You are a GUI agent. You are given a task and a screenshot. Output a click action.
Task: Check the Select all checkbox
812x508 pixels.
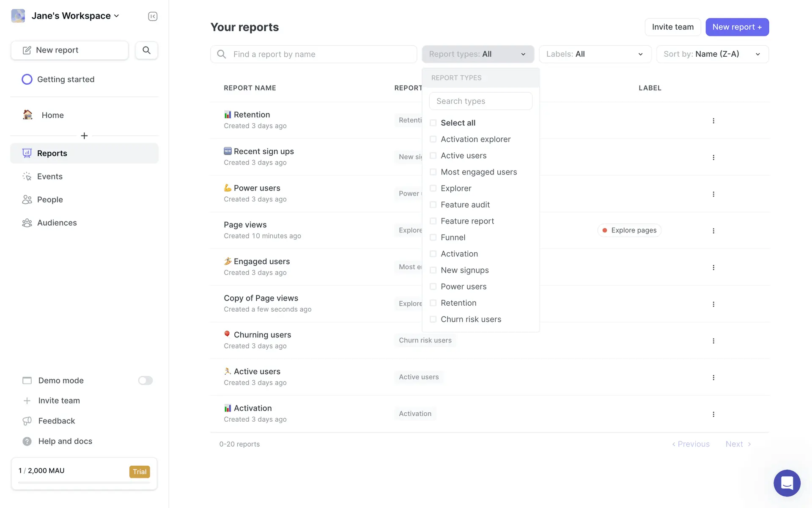coord(433,123)
